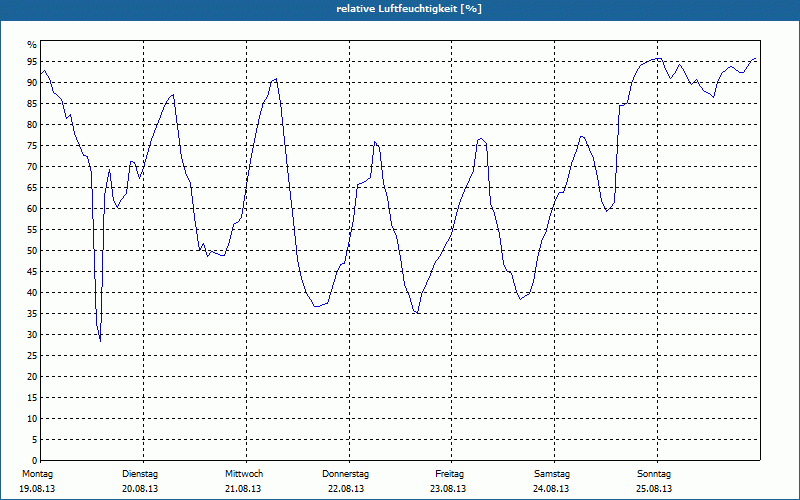Screen dimensions: 800x500
Task: Click the 'Samstag' day label
Action: coord(552,474)
